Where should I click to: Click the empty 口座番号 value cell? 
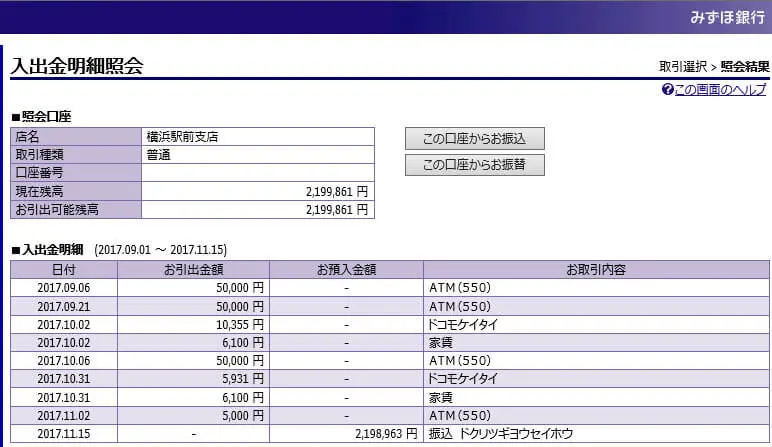tap(257, 173)
